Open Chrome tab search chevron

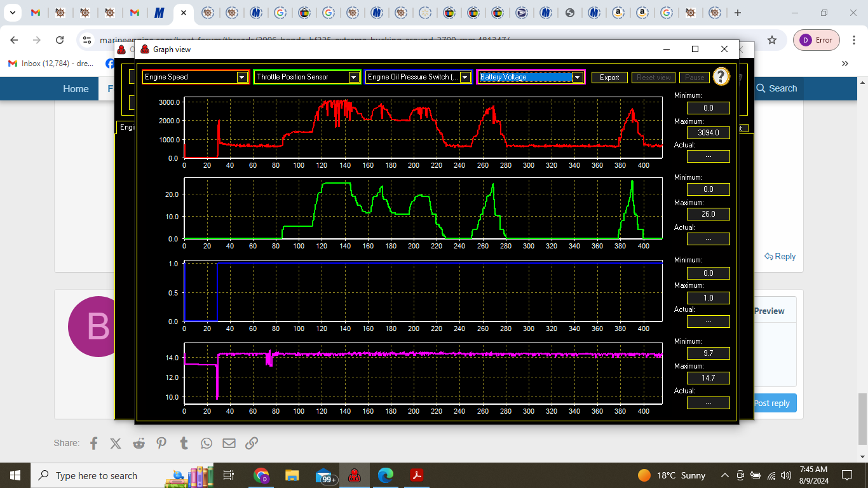(12, 13)
